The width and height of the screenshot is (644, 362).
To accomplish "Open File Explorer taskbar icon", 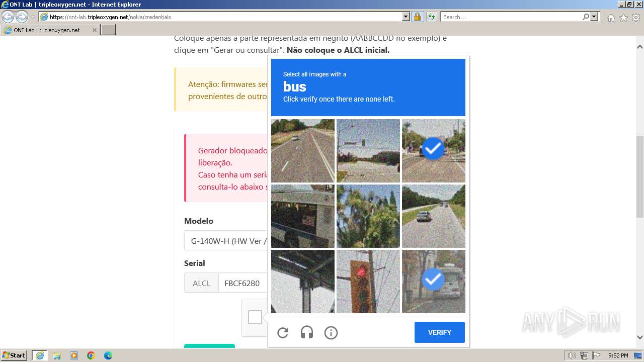I will [57, 355].
